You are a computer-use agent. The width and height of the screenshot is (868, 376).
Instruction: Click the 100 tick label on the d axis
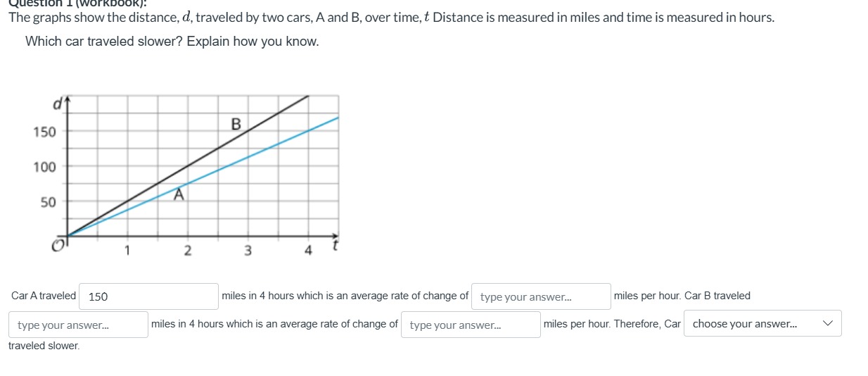point(44,167)
